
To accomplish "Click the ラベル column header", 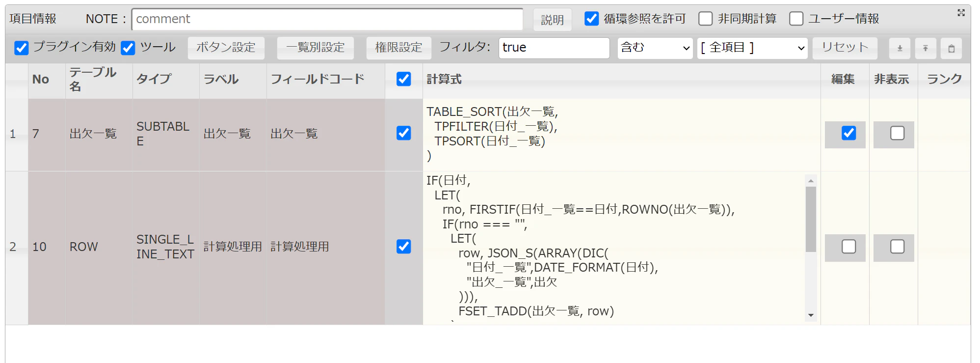I will pyautogui.click(x=233, y=79).
